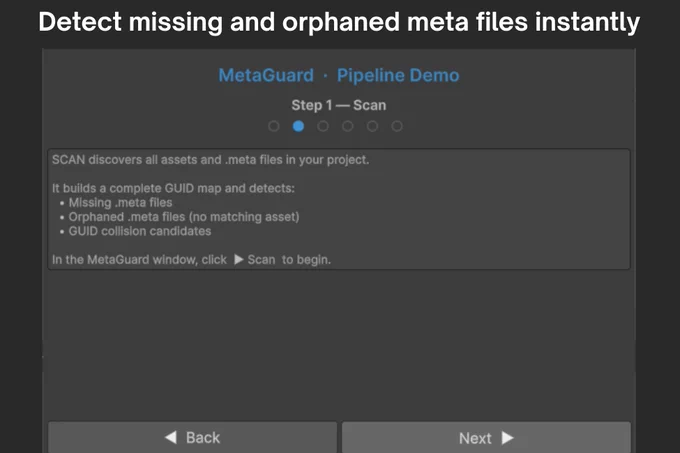Click the Step 1 — Scan heading
Screen dimensions: 680x453
tap(339, 105)
